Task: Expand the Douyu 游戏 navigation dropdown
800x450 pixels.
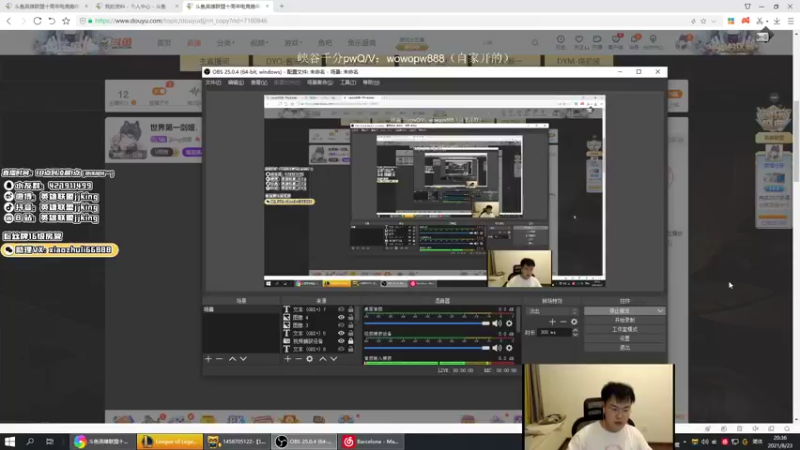Action: 293,43
